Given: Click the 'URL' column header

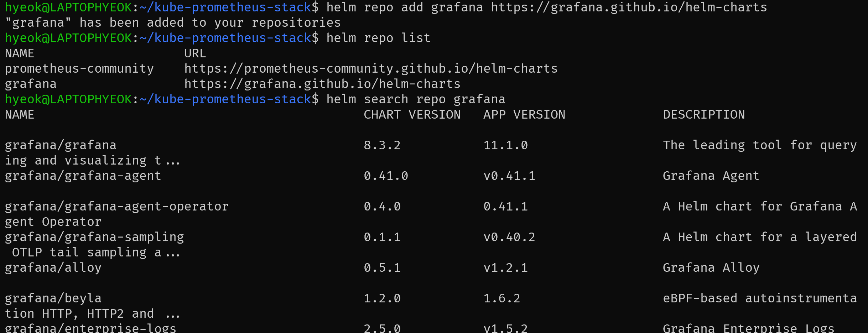Looking at the screenshot, I should [195, 53].
